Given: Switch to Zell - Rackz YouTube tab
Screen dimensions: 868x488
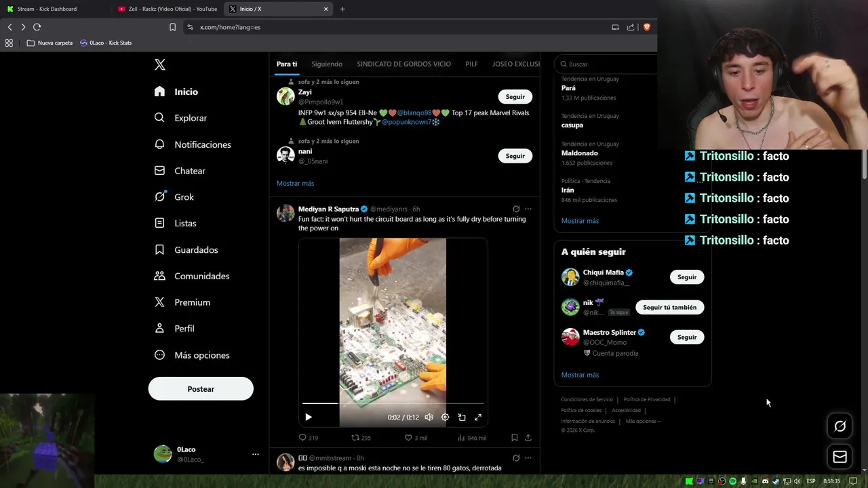Looking at the screenshot, I should (x=167, y=9).
